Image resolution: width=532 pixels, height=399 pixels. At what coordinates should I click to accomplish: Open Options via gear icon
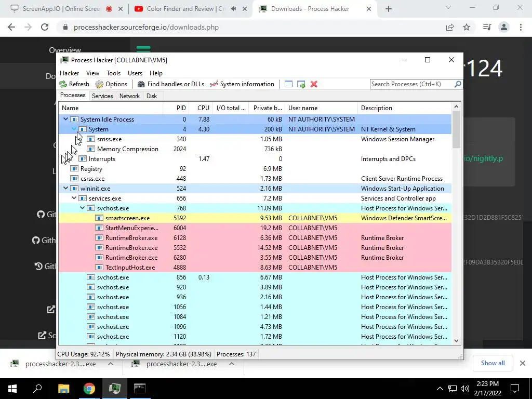click(99, 84)
